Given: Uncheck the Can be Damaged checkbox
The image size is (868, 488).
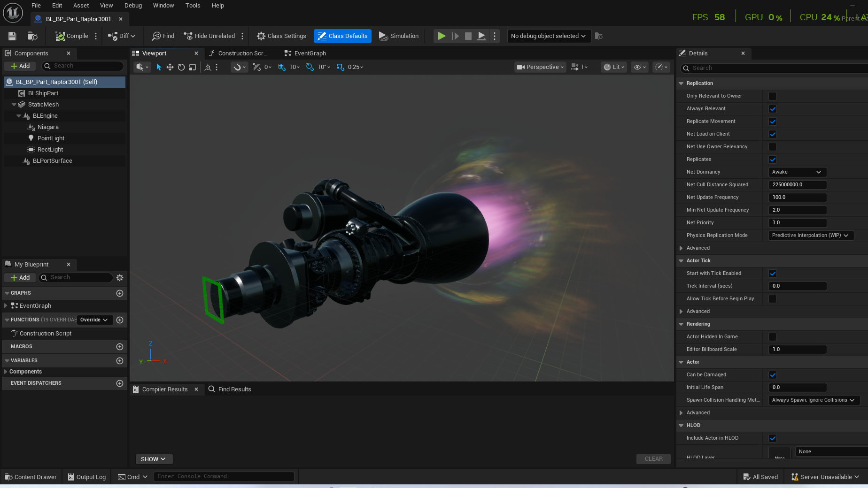Looking at the screenshot, I should click(773, 375).
